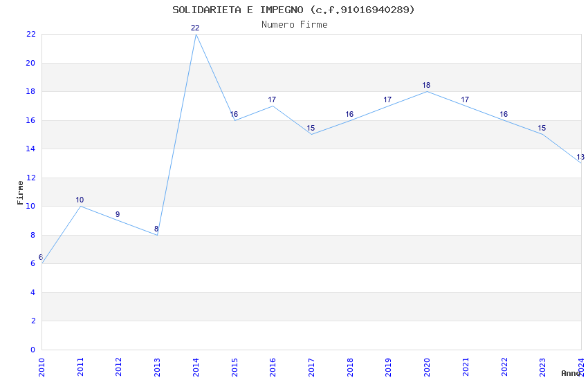Click the x-axis year 2016
The width and height of the screenshot is (588, 380).
tap(273, 368)
